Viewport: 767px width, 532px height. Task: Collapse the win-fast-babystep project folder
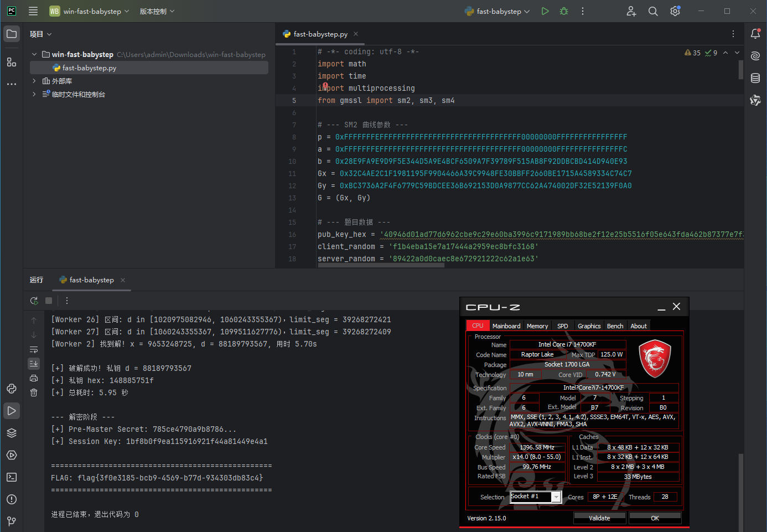[34, 54]
